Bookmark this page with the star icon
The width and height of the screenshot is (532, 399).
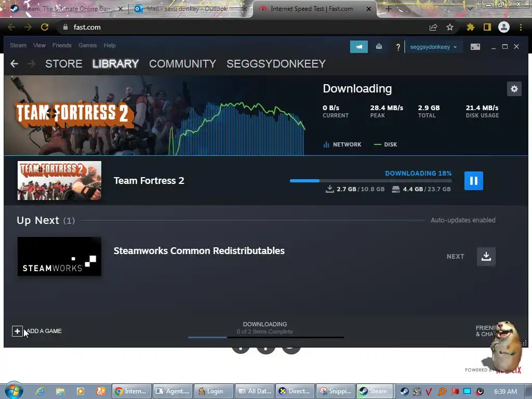450,27
